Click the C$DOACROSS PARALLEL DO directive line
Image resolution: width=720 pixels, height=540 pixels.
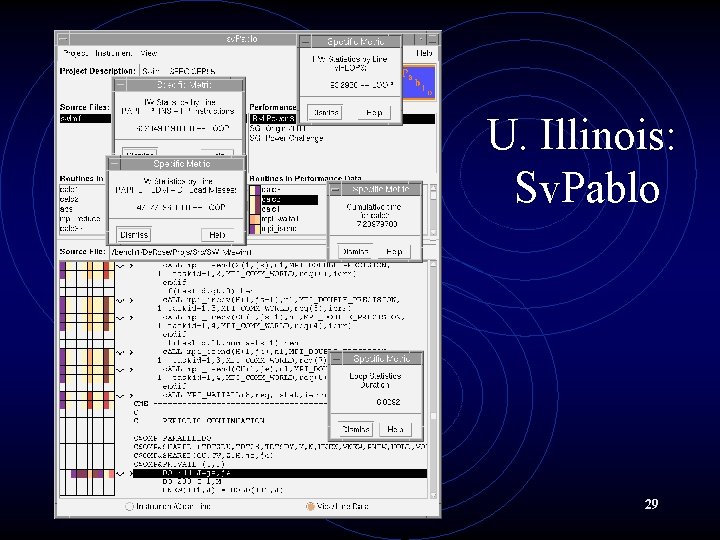point(173,438)
